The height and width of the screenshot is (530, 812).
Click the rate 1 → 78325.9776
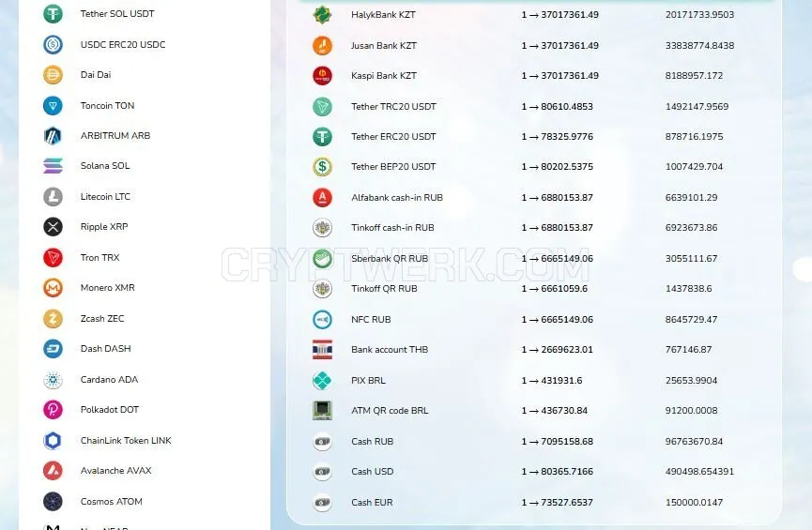point(558,137)
